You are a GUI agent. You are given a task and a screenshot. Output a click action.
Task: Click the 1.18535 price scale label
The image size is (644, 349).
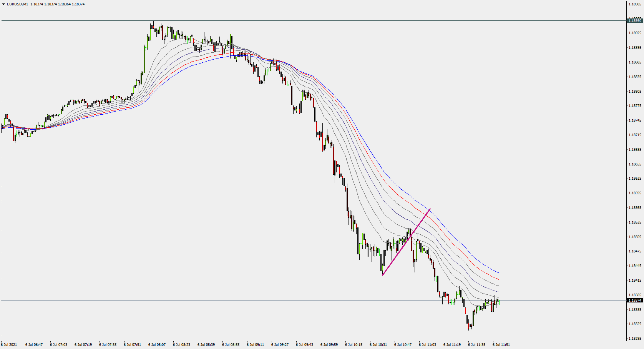pyautogui.click(x=635, y=222)
